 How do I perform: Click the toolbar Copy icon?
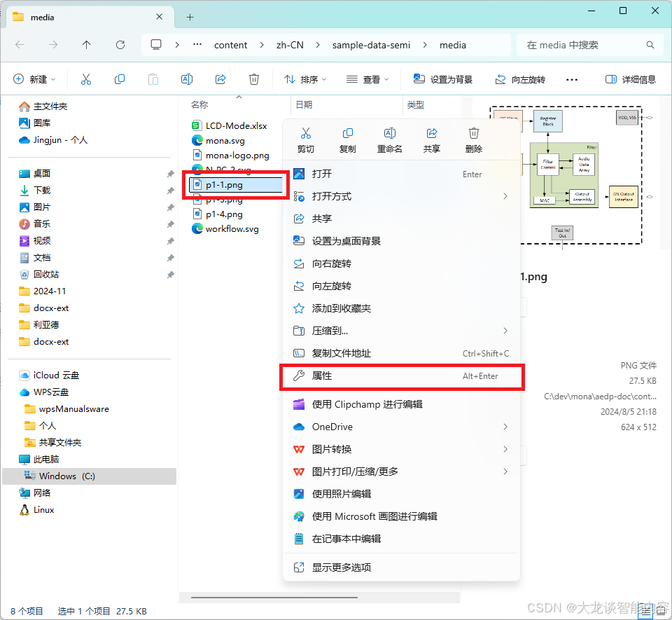point(120,79)
